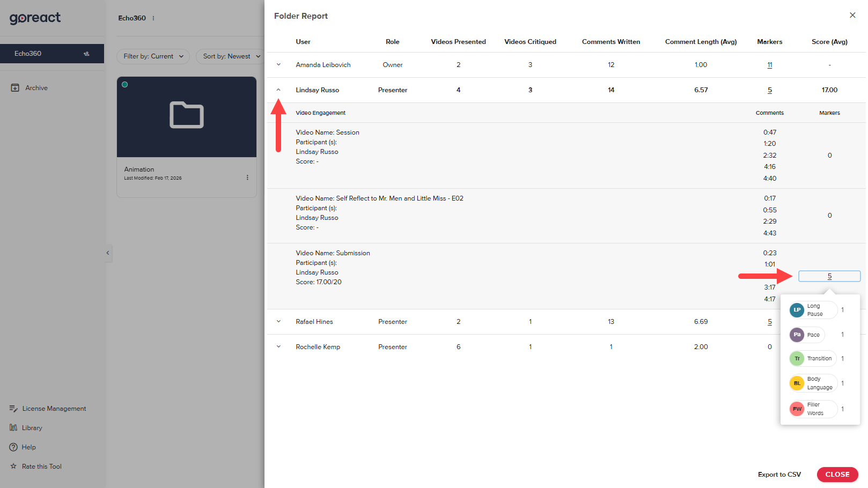
Task: Expand Rafael Hines' row details
Action: (278, 322)
